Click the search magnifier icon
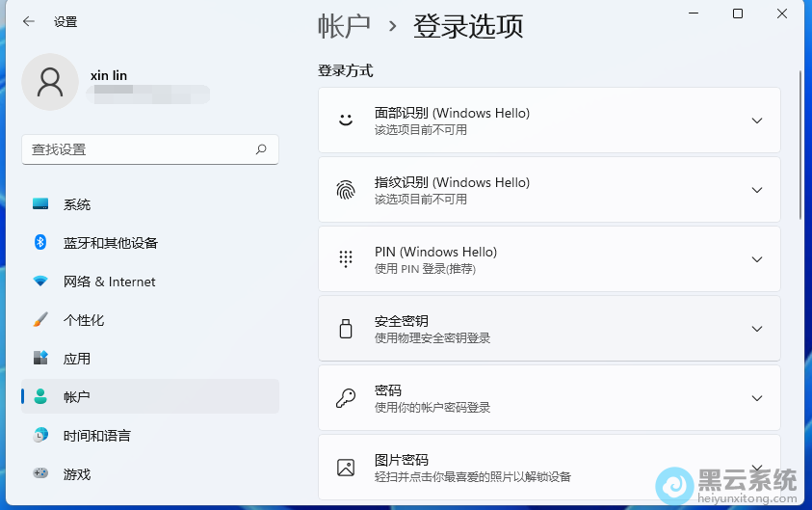812x510 pixels. [x=261, y=149]
